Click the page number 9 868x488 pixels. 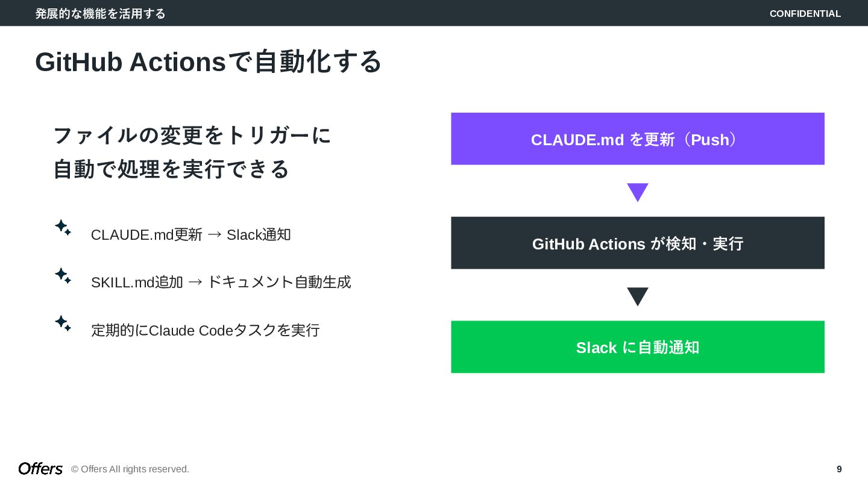839,469
